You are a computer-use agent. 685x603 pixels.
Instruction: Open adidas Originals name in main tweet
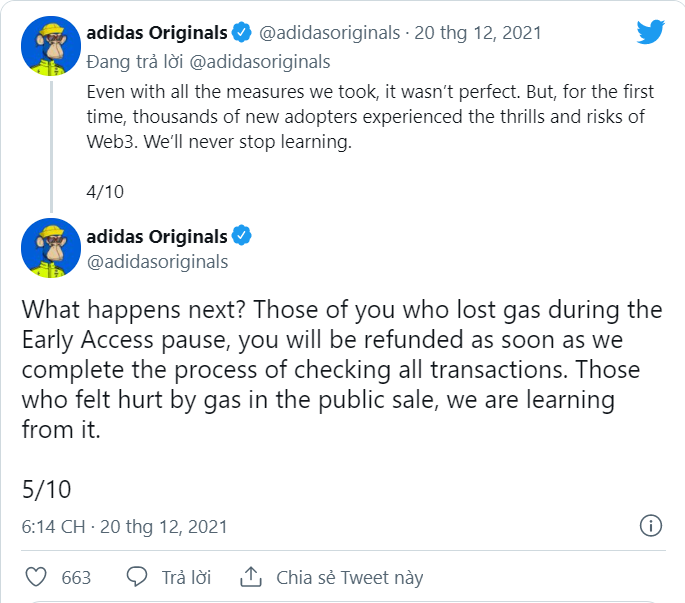[157, 237]
